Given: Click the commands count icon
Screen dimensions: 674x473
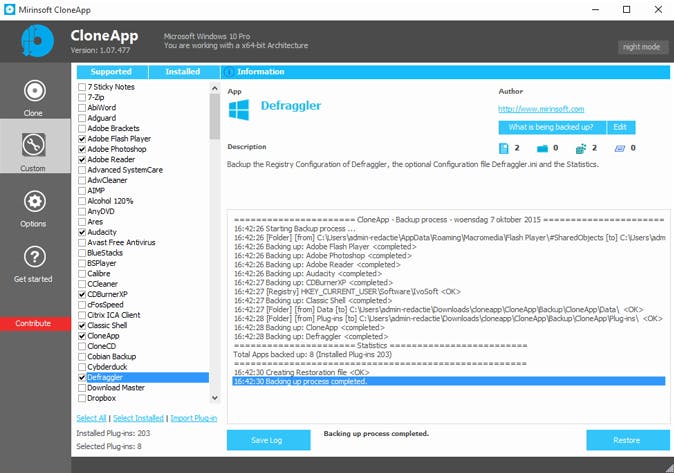Looking at the screenshot, I should point(619,148).
